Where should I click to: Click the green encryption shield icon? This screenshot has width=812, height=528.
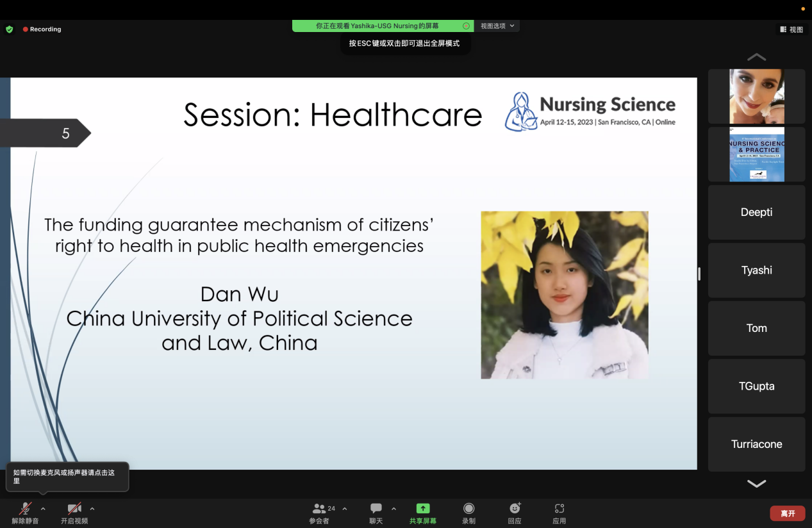pos(9,29)
